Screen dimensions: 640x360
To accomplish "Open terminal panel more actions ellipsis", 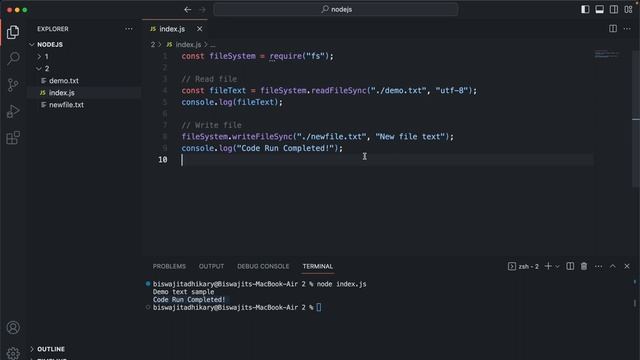I will [598, 266].
